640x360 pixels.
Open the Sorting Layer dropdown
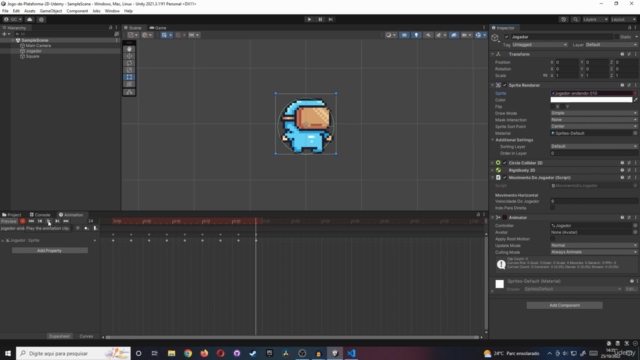(x=594, y=147)
